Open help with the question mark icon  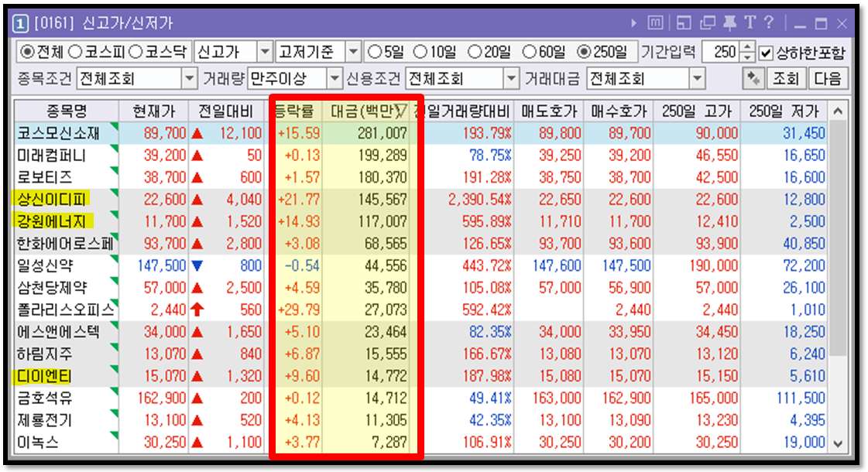coord(769,22)
